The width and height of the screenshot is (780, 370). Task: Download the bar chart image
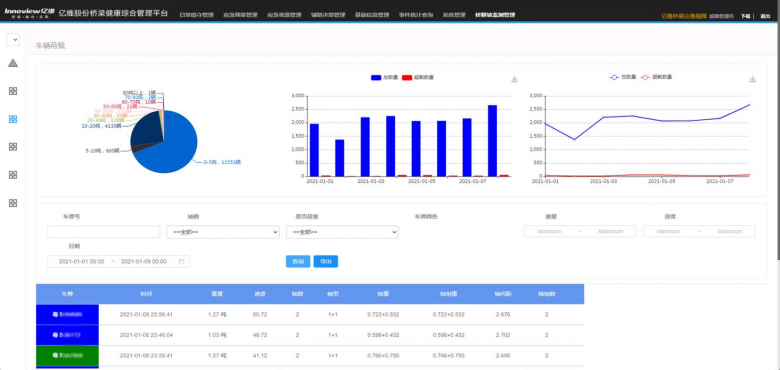coord(514,79)
